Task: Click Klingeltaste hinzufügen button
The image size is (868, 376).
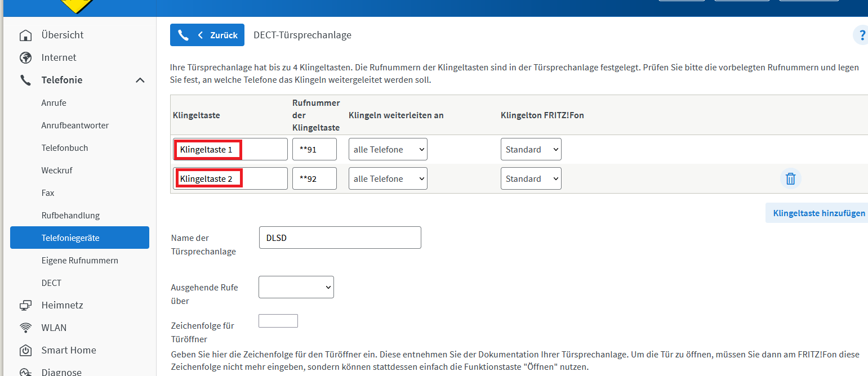Action: click(x=818, y=213)
